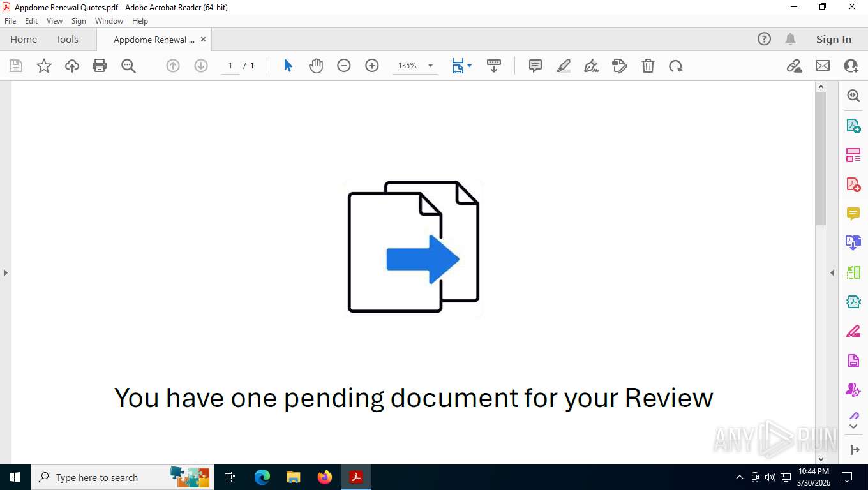The width and height of the screenshot is (868, 490).
Task: Open the search tools magnifier in right pane
Action: 853,96
